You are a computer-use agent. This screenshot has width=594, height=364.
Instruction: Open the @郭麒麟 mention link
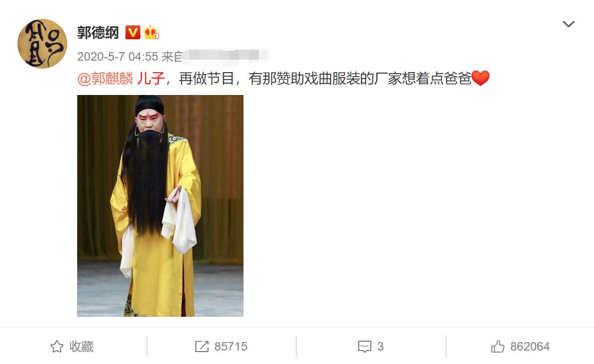pyautogui.click(x=106, y=79)
